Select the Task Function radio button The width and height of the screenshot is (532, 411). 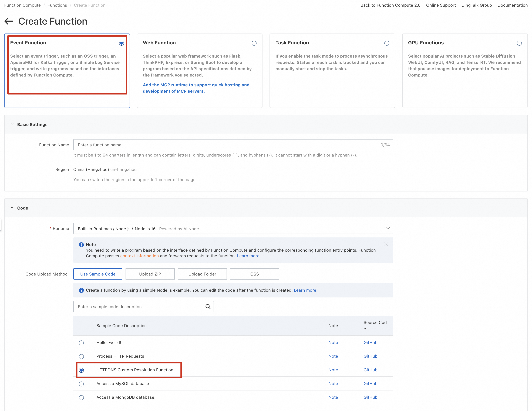point(387,43)
